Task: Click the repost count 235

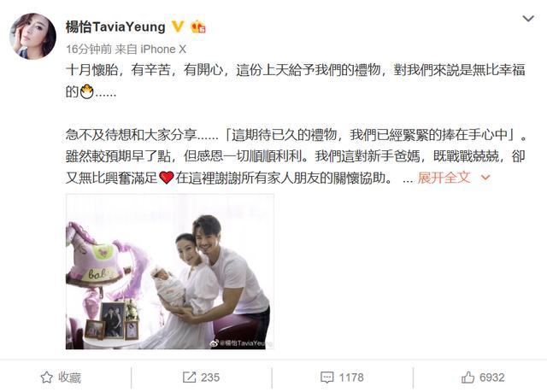Action: 210,377
